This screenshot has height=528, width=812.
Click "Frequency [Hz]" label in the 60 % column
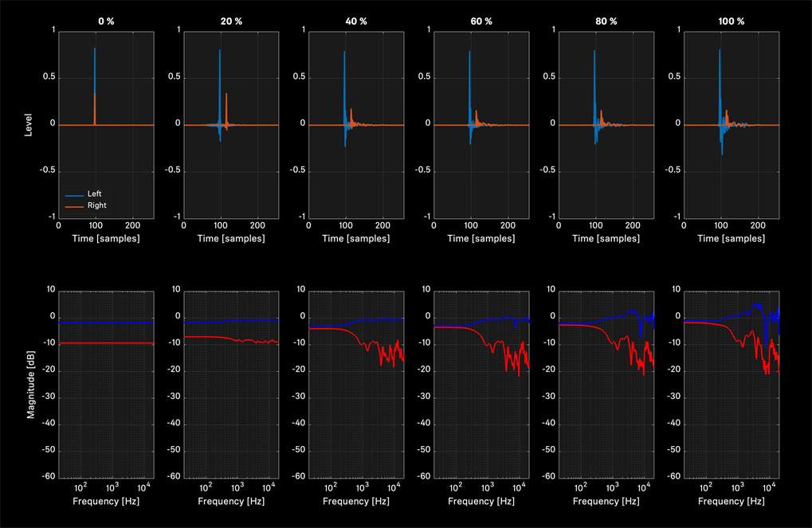click(481, 502)
